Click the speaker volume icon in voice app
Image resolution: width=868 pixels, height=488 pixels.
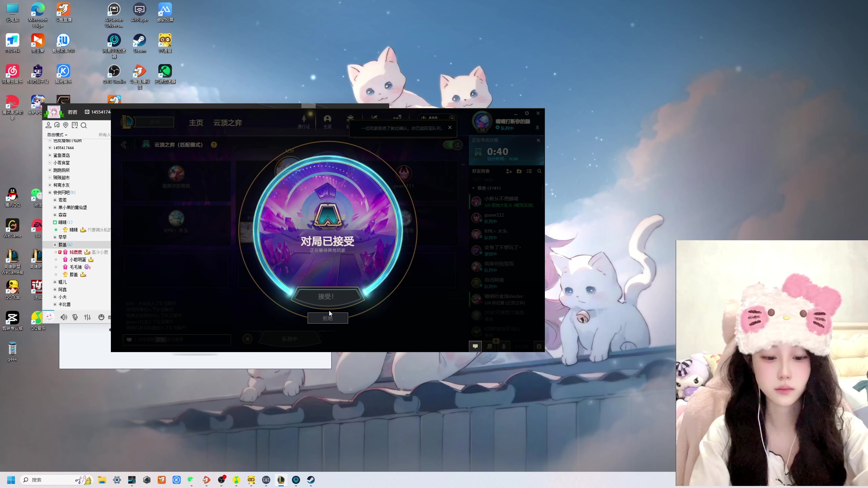[x=63, y=317]
